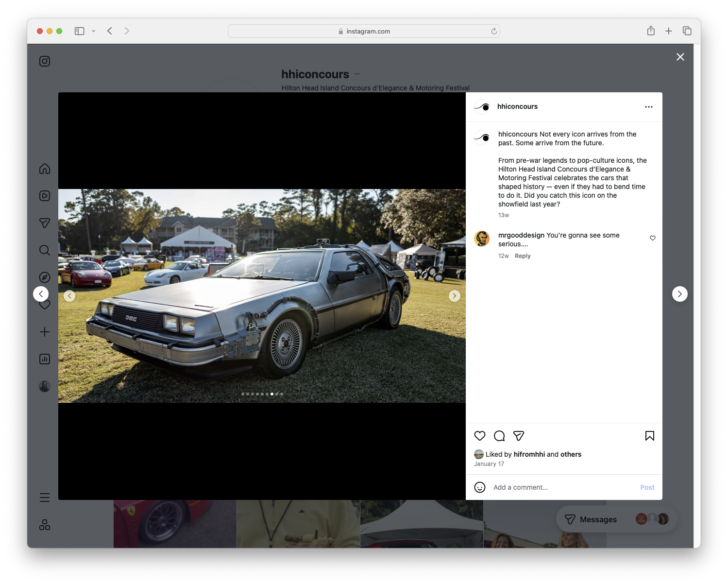
Task: Open the Explore compass icon
Action: (x=44, y=277)
